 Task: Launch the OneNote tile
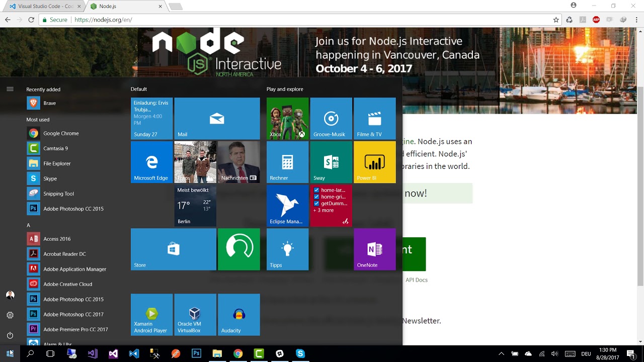(x=375, y=249)
